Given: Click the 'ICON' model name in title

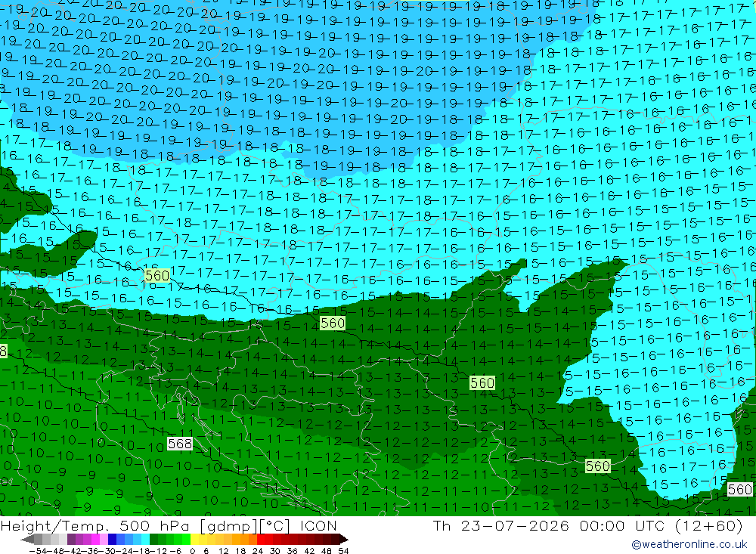Looking at the screenshot, I should (318, 525).
